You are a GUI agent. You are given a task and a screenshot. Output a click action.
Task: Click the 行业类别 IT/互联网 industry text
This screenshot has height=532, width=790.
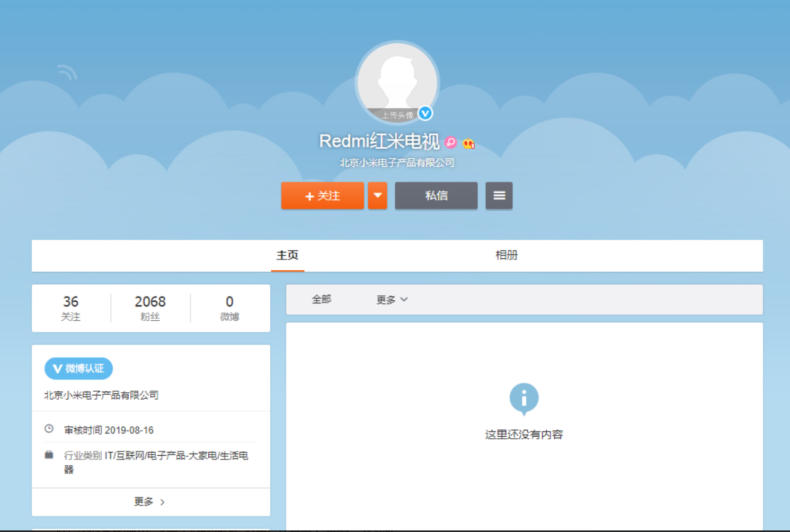(156, 462)
